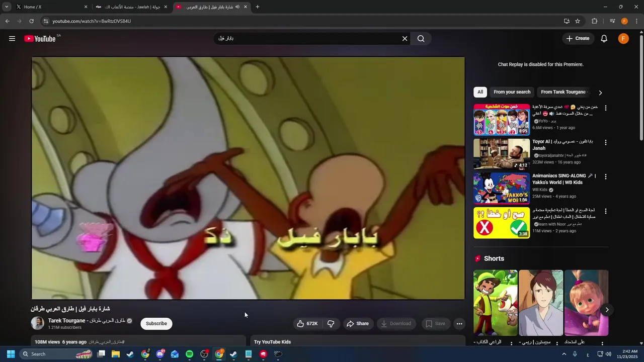
Task: Open the Toyor Al Janah video thumbnail
Action: pyautogui.click(x=502, y=154)
